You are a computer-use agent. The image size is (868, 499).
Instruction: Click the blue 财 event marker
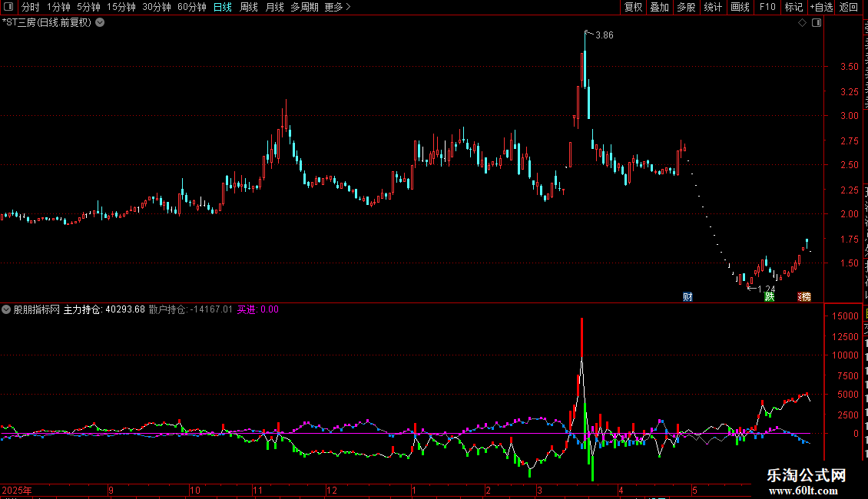tap(687, 297)
